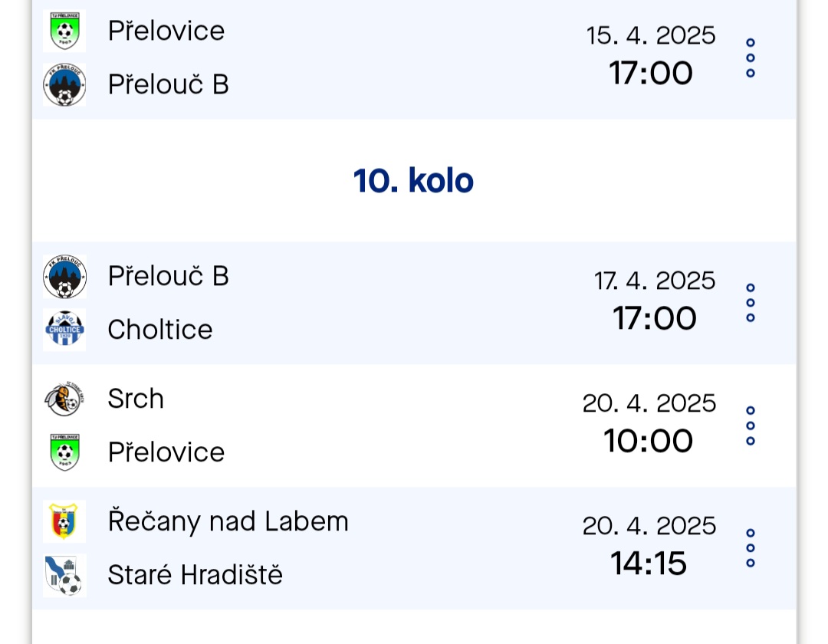
Task: Open three-dot menu for the 15. 4. match
Action: click(x=751, y=58)
